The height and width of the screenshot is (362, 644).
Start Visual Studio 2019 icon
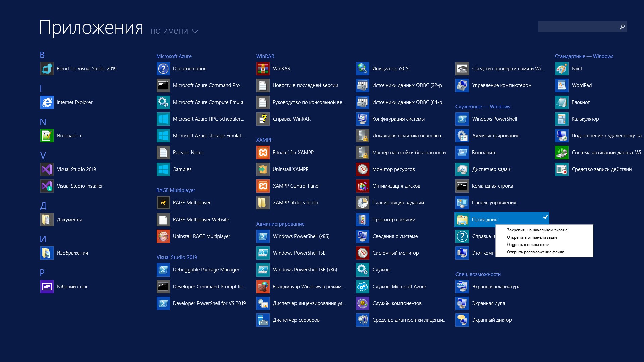47,169
